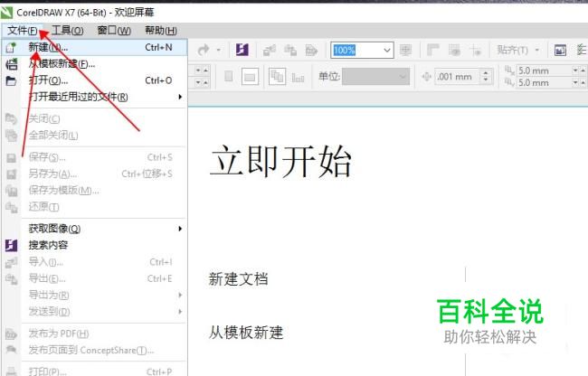Click the upper page size stepper arrows
The image size is (588, 376).
[202, 70]
